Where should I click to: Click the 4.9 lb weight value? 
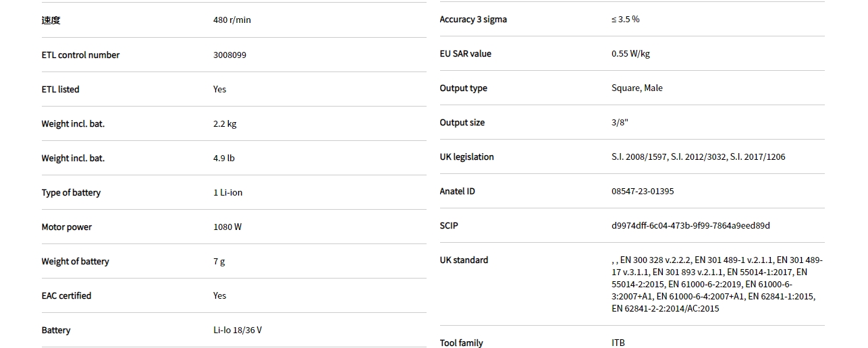click(x=224, y=158)
